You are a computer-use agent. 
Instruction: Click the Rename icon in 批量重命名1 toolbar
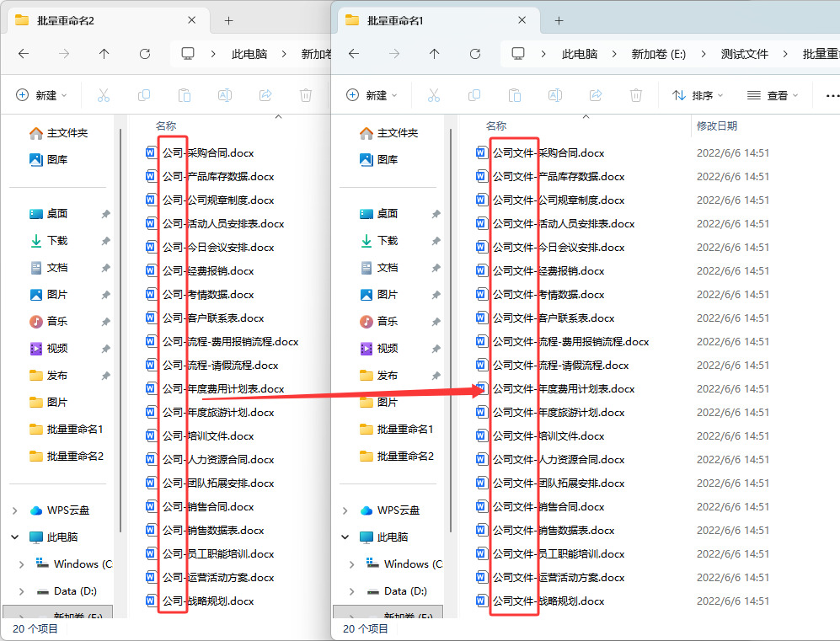(555, 95)
